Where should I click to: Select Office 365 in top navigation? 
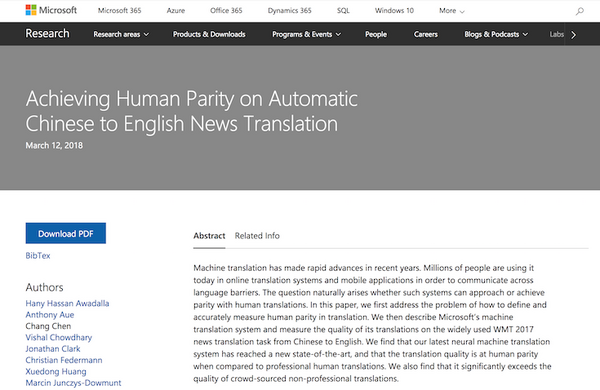(226, 11)
